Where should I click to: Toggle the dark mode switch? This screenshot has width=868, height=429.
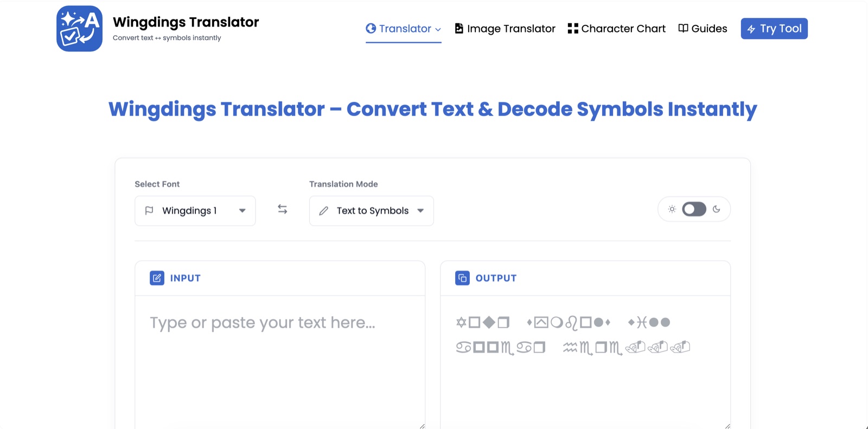tap(694, 209)
